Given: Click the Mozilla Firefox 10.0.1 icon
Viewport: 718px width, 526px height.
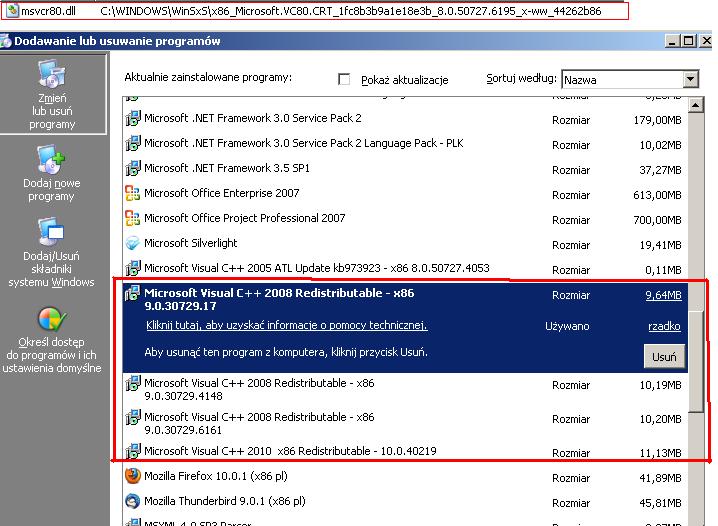Looking at the screenshot, I should point(132,476).
